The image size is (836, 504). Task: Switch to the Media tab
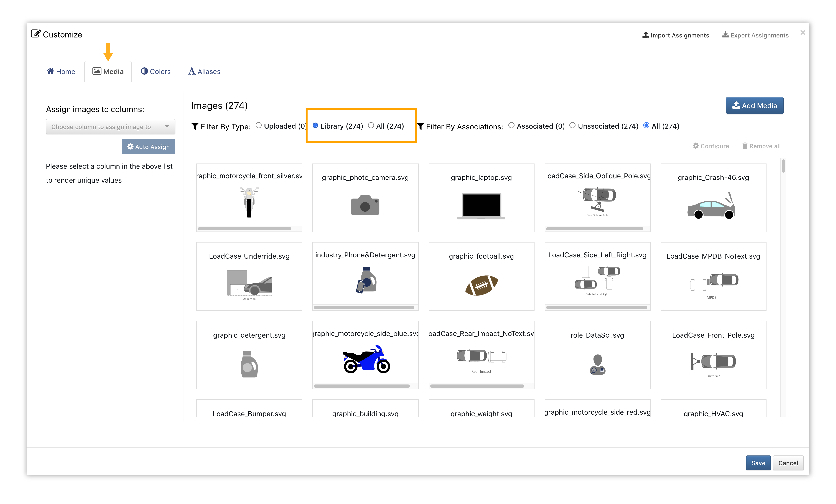click(108, 71)
